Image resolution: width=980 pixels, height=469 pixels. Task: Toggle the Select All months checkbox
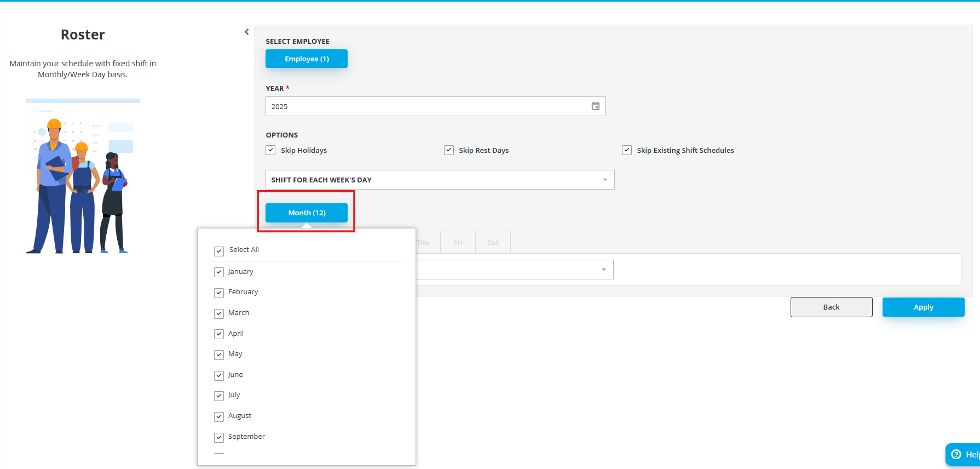(x=219, y=251)
